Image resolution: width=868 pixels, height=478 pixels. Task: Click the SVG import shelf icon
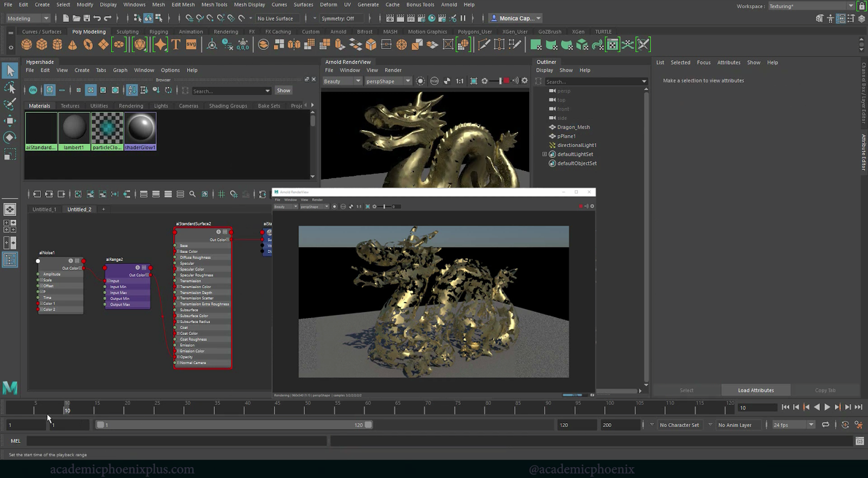(x=191, y=44)
